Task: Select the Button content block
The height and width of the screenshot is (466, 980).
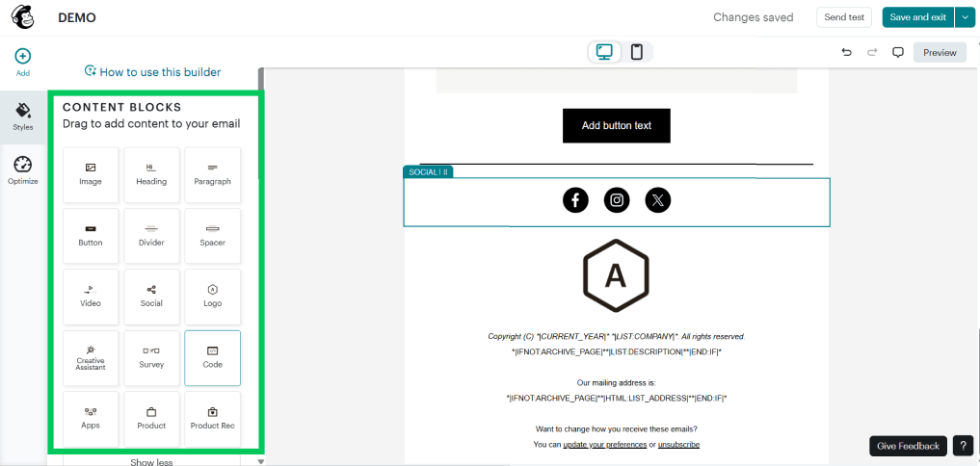Action: point(91,236)
